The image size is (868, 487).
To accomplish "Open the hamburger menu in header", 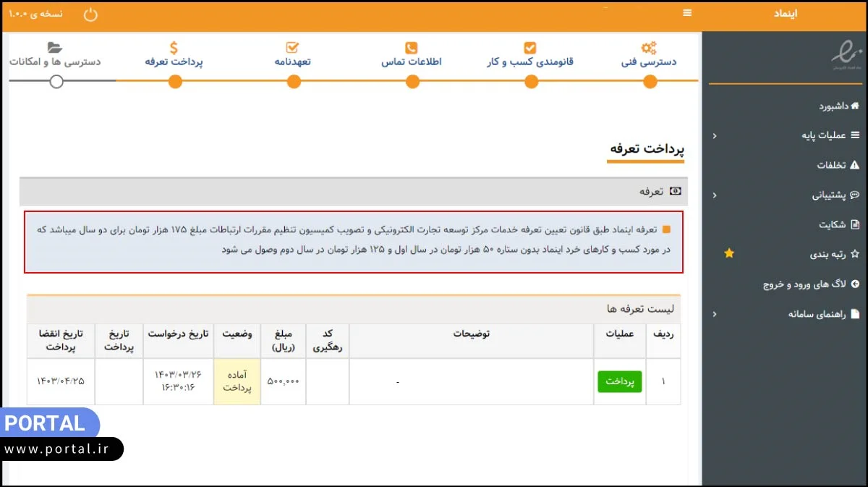I will pyautogui.click(x=686, y=12).
